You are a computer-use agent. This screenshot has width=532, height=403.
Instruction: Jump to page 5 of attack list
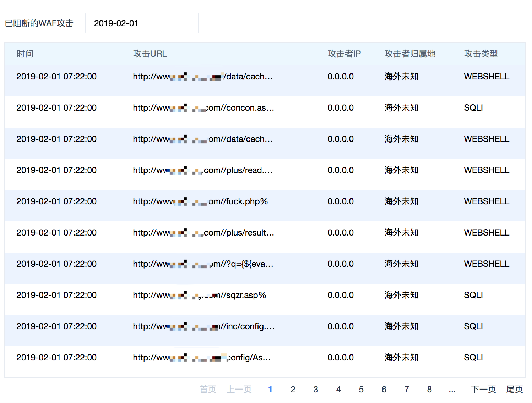point(361,390)
